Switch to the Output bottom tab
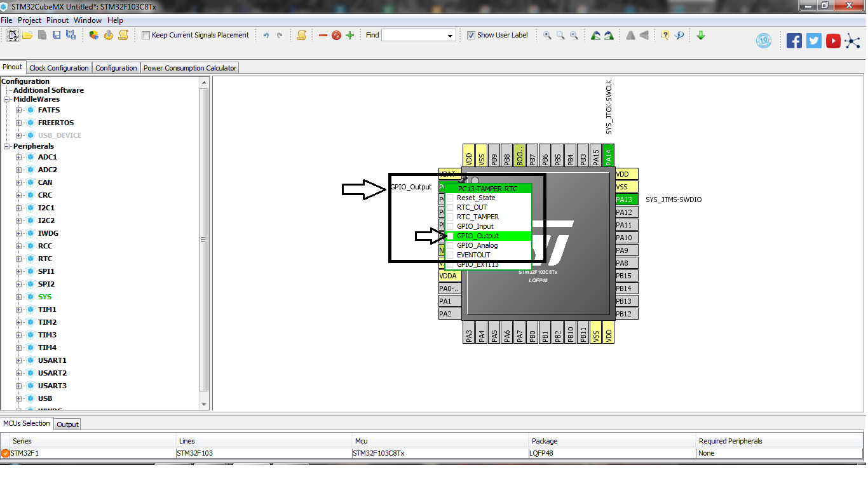Viewport: 868px width, 488px height. click(x=67, y=424)
